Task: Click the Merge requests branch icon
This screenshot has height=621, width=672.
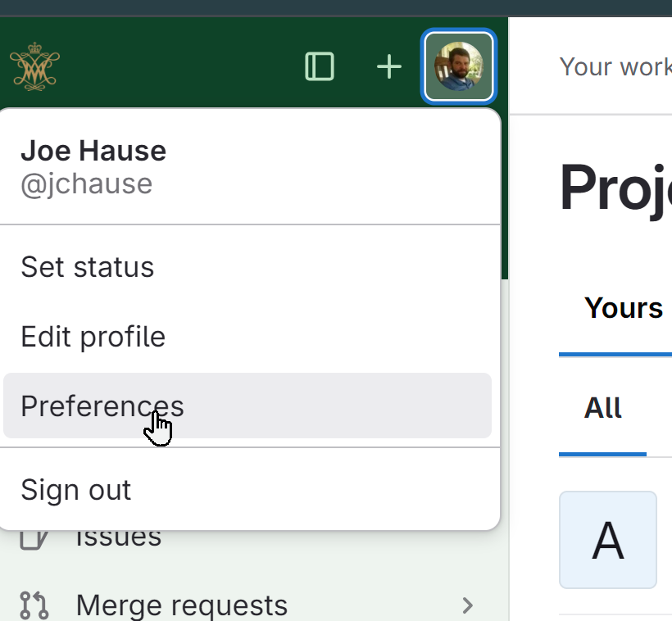Action: [x=34, y=605]
